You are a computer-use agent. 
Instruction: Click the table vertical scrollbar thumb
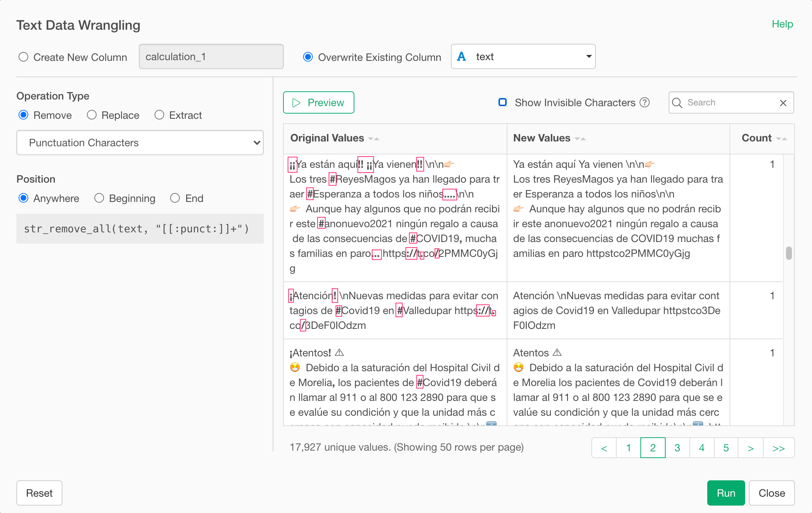click(789, 253)
